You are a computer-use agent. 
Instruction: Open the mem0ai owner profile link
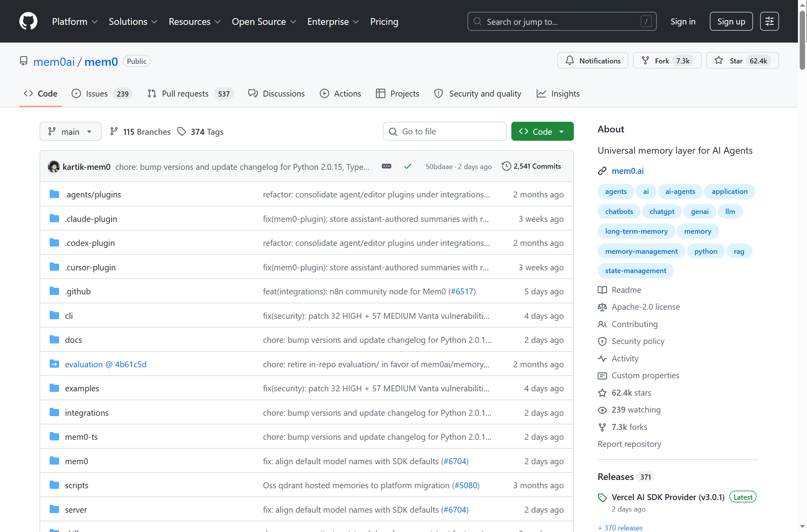tap(54, 61)
